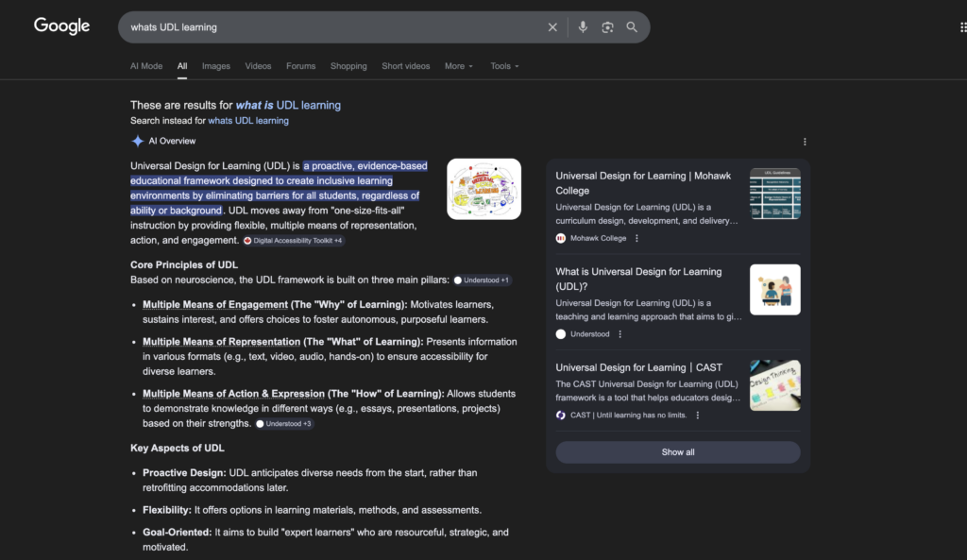Click the AI Overview sparkle icon
The height and width of the screenshot is (560, 967).
137,141
